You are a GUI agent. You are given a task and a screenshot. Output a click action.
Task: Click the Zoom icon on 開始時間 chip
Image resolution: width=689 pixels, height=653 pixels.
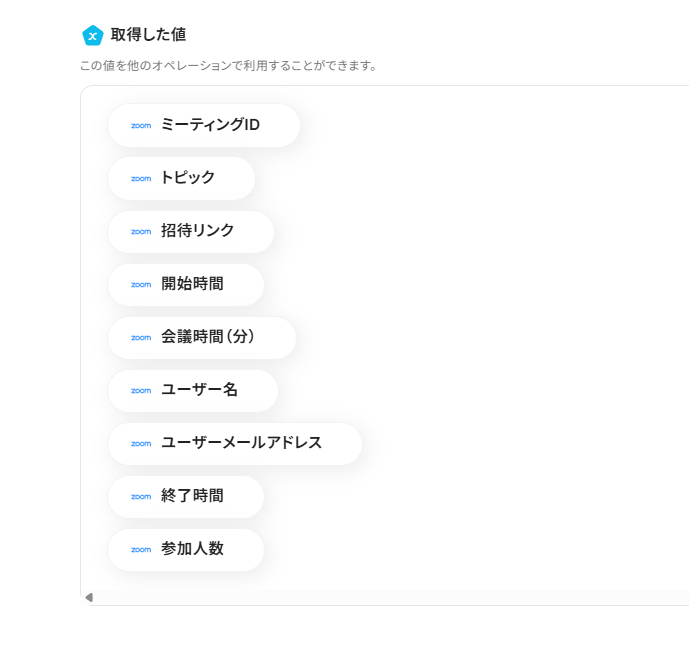point(141,285)
